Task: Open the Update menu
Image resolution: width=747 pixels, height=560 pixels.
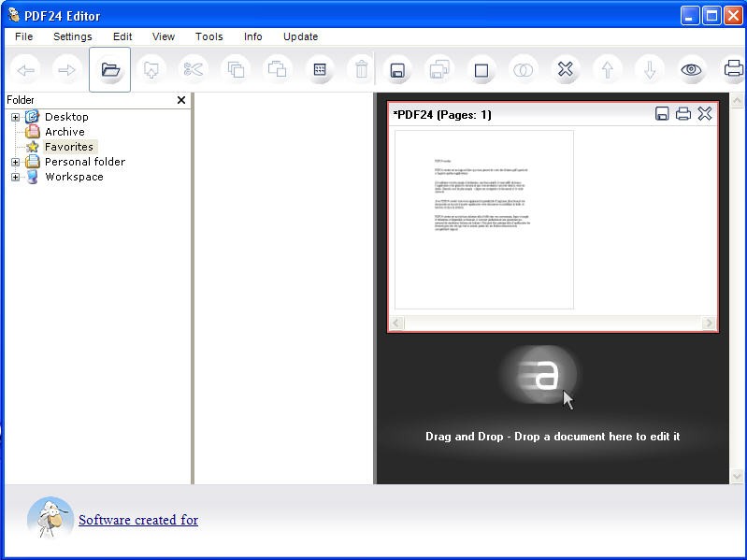Action: coord(300,36)
